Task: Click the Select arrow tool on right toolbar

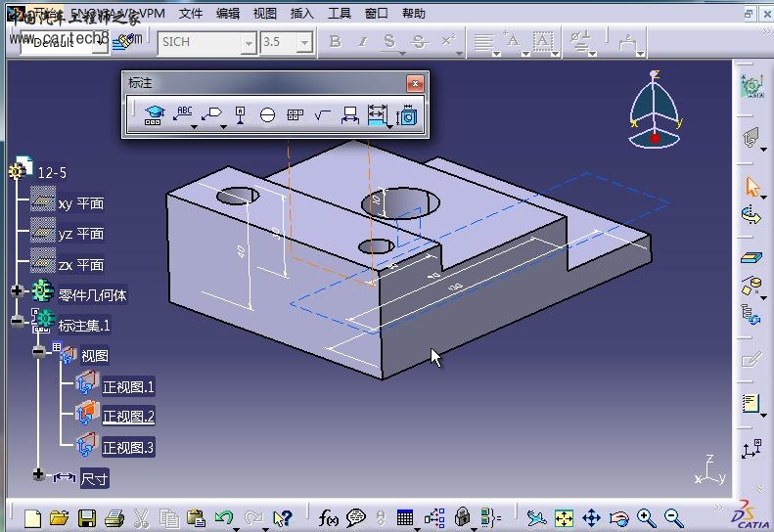Action: 751,187
